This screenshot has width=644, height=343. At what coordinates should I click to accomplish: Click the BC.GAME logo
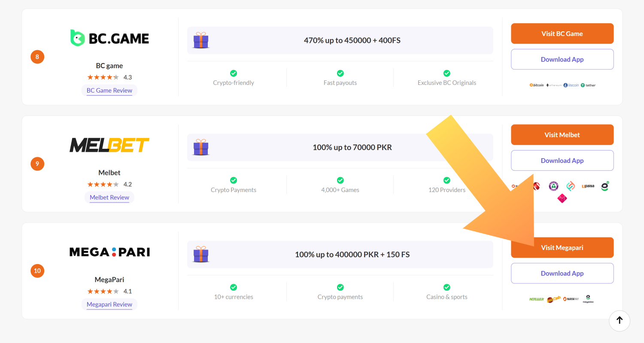(x=109, y=38)
